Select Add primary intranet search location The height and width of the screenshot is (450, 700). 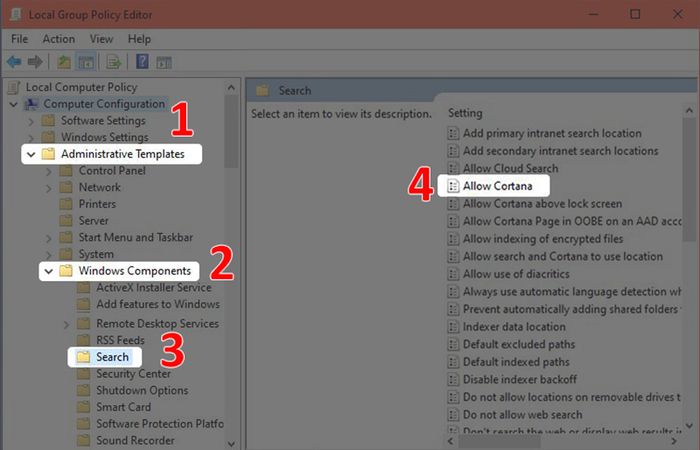click(x=552, y=133)
